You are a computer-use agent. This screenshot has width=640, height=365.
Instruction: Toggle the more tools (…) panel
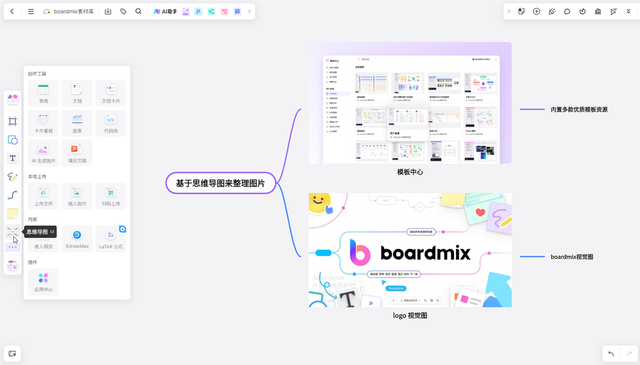(13, 247)
